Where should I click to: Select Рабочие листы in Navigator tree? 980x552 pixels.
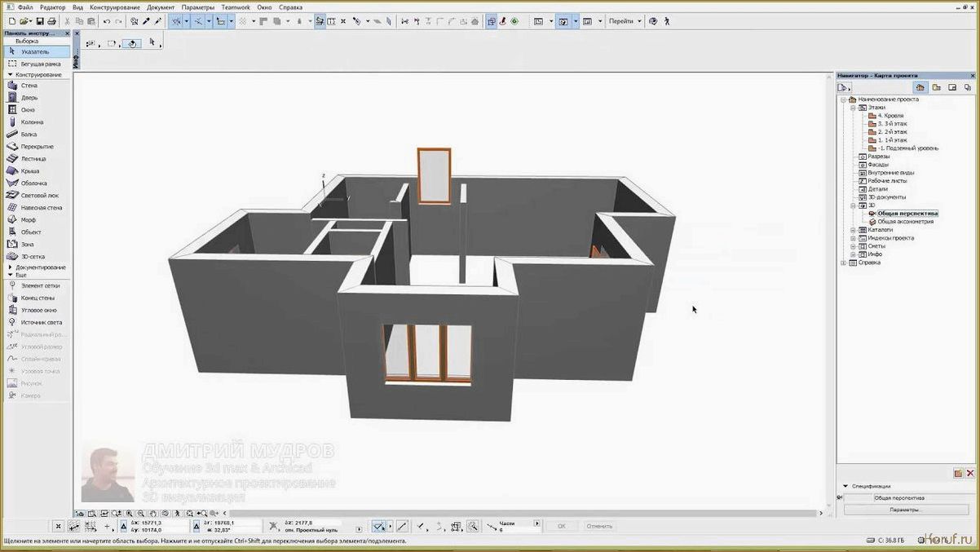coord(886,181)
